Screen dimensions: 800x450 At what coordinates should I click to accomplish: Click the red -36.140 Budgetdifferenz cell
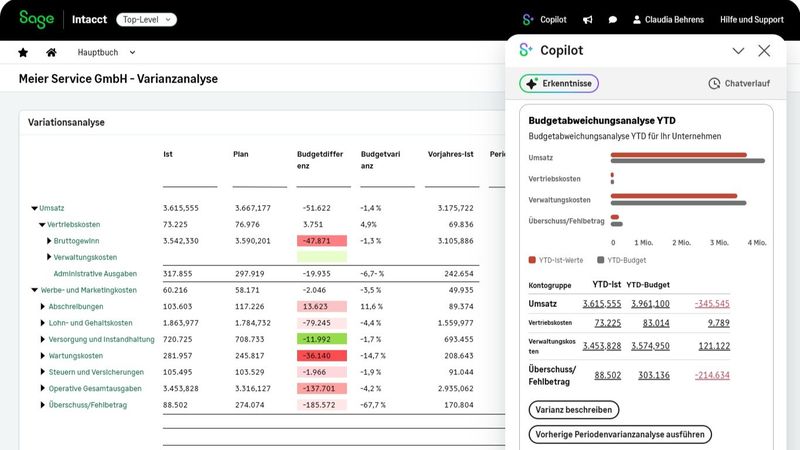(x=322, y=356)
